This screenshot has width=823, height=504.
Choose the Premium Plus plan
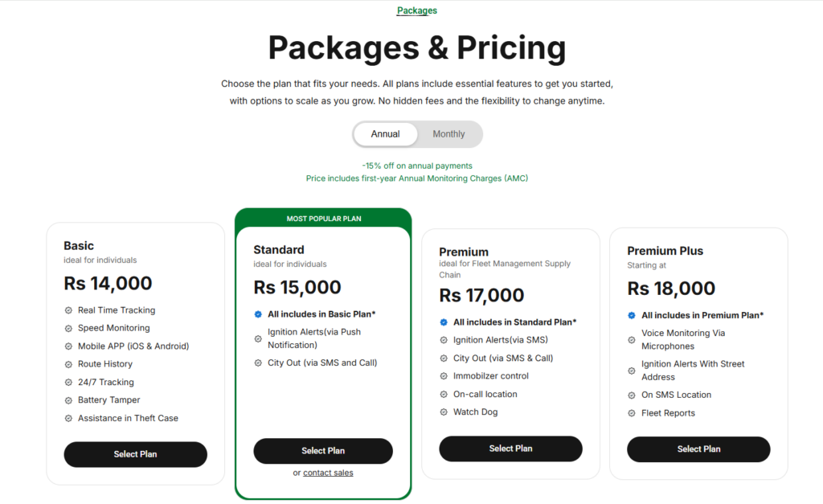[x=698, y=449]
